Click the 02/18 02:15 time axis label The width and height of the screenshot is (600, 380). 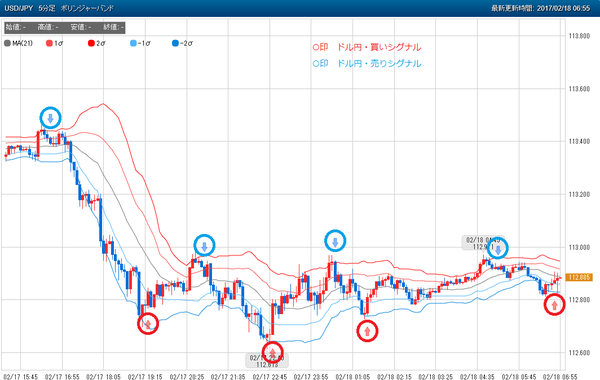[x=394, y=377]
